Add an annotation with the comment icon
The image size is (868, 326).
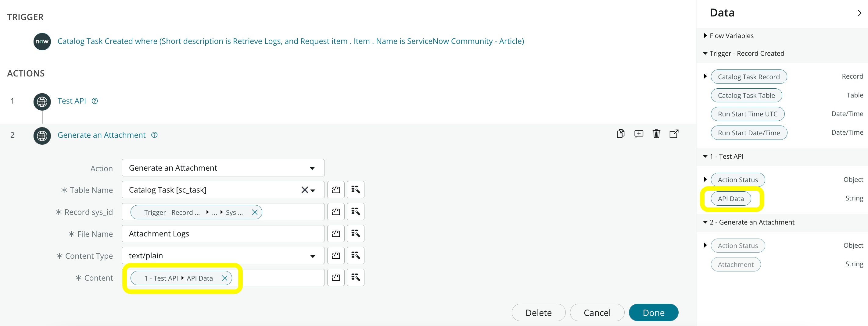(639, 134)
